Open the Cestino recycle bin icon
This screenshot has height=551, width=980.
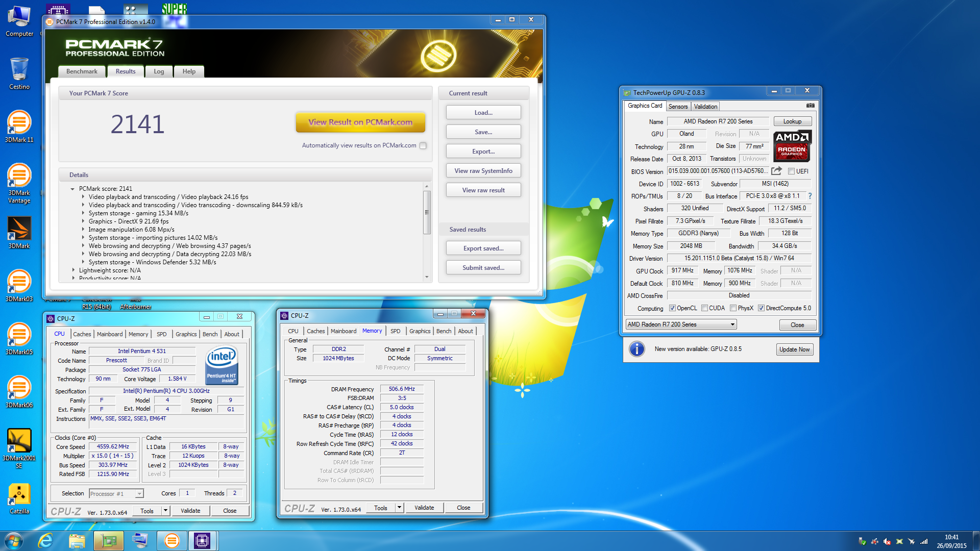(19, 73)
